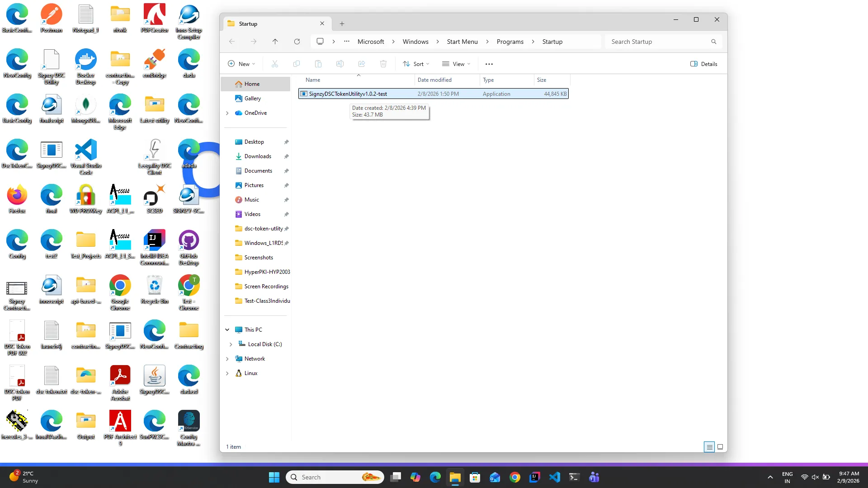868x488 pixels.
Task: Click the Rename icon in Explorer toolbar
Action: tap(340, 64)
